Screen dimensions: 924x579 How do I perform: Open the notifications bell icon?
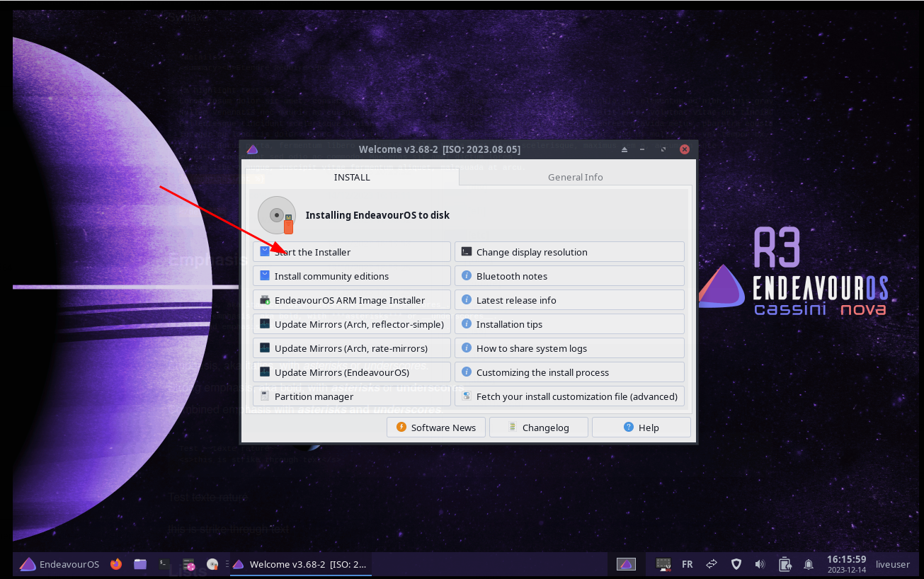pyautogui.click(x=808, y=564)
